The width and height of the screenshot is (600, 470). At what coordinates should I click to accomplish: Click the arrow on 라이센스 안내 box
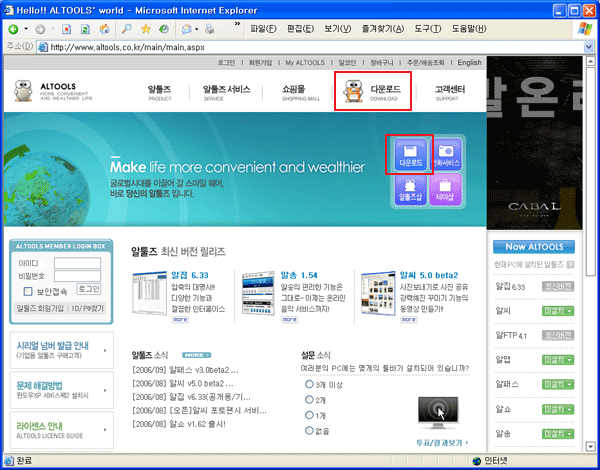105,430
